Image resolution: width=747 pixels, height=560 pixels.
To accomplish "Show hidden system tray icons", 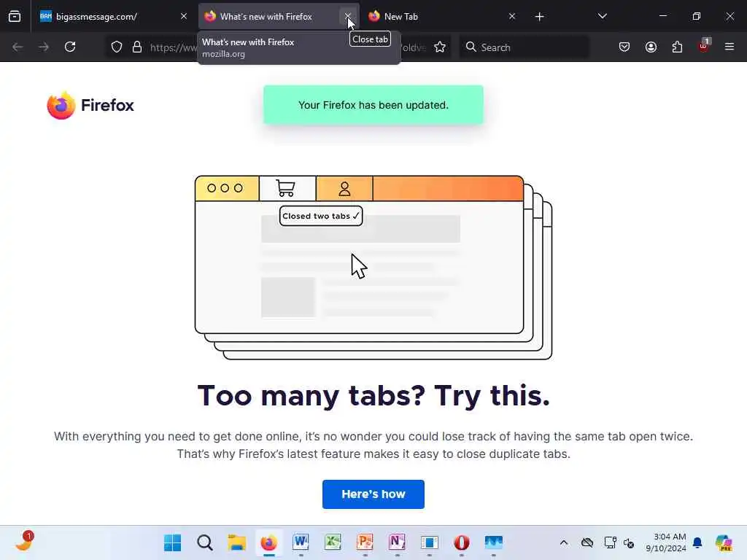I will (564, 542).
